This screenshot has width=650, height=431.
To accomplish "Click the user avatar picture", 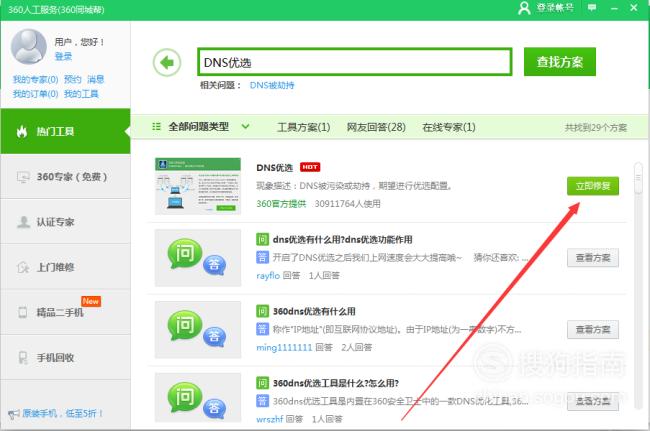I will [x=29, y=46].
